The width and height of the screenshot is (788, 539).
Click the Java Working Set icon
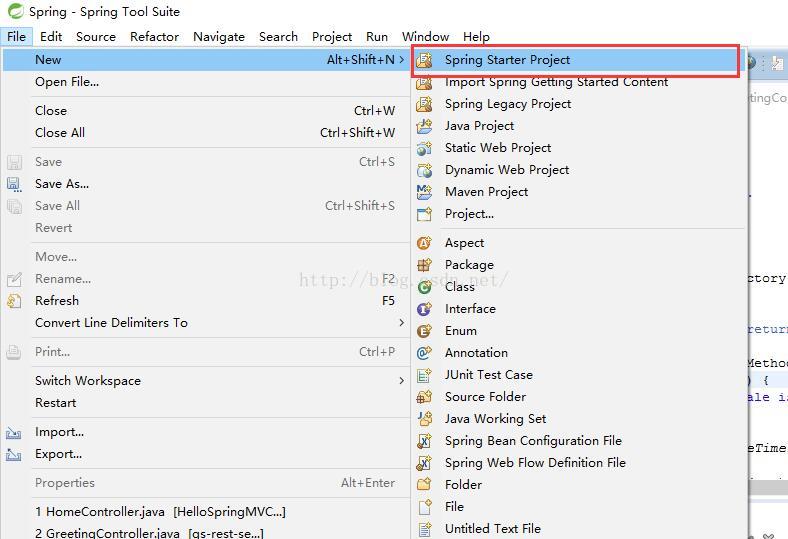[424, 419]
